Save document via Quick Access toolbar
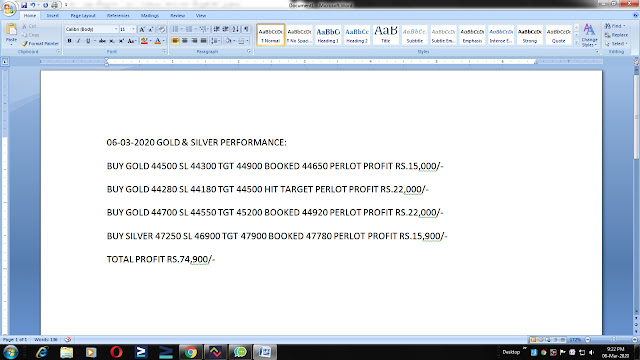640x360 pixels. (24, 5)
